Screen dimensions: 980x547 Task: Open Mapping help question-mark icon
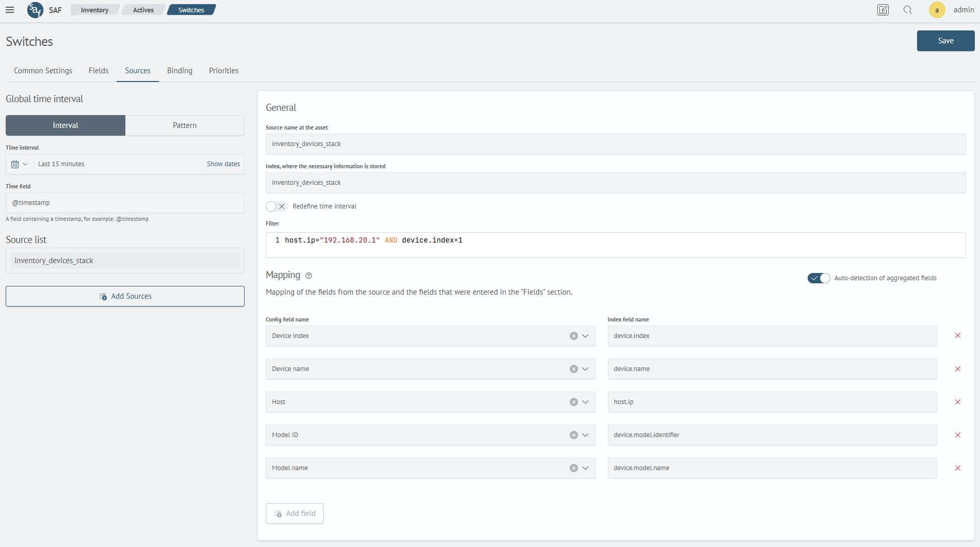point(309,276)
